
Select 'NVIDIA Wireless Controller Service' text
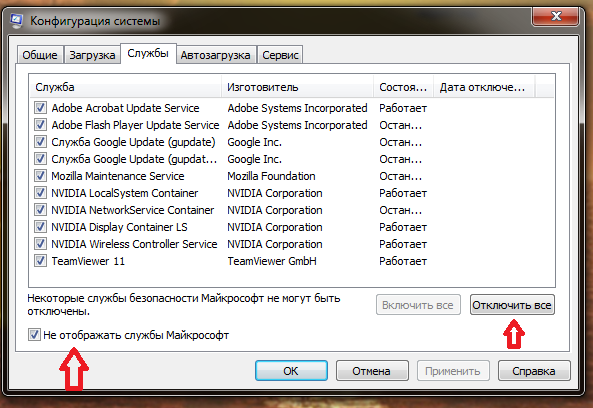pyautogui.click(x=134, y=244)
